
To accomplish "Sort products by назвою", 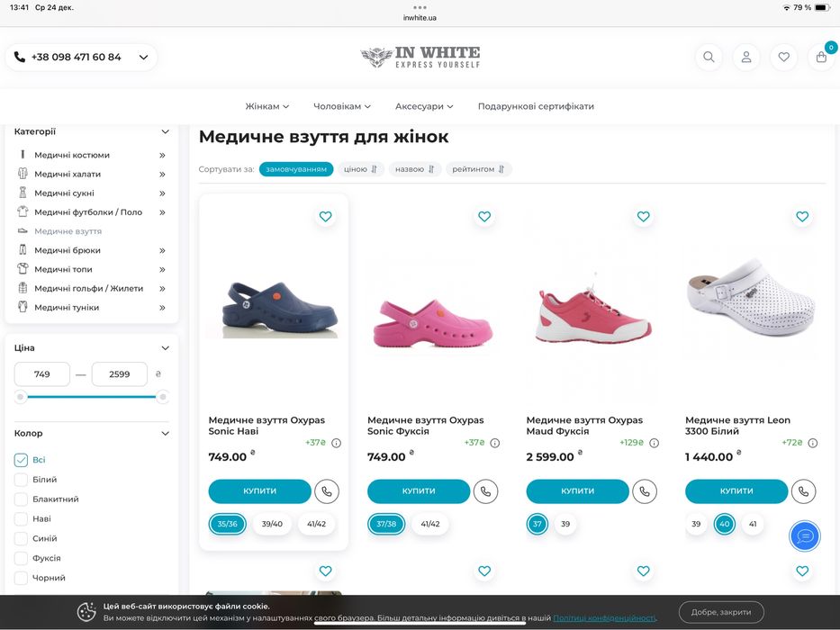I will [415, 169].
